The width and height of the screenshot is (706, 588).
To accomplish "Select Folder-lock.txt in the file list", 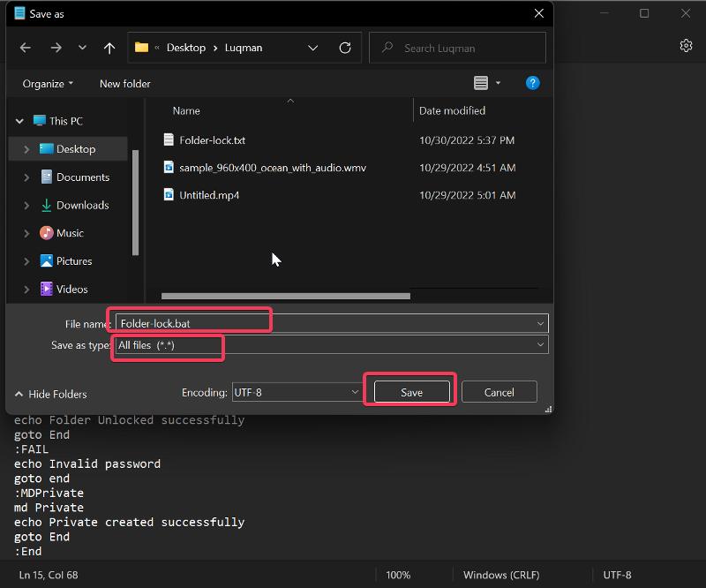I will [214, 139].
